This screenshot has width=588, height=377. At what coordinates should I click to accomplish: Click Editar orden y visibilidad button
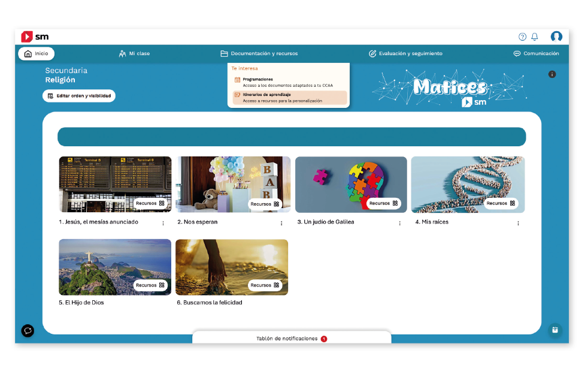[79, 96]
